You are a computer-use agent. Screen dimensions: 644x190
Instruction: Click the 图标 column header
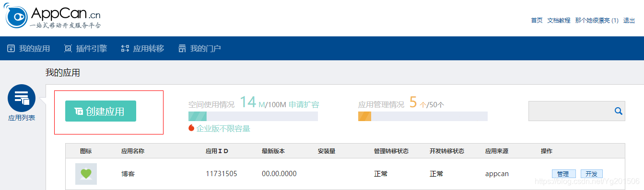coord(86,151)
